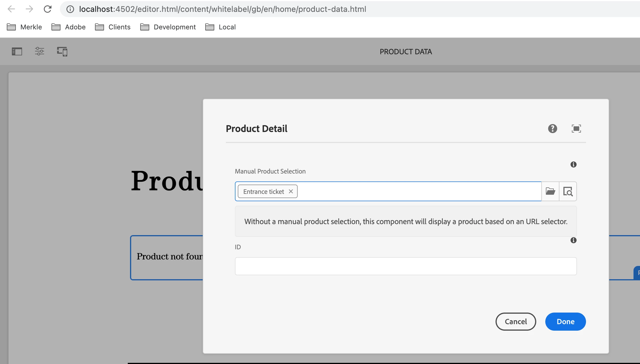Open the product folder browse icon
Image resolution: width=640 pixels, height=364 pixels.
tap(550, 191)
